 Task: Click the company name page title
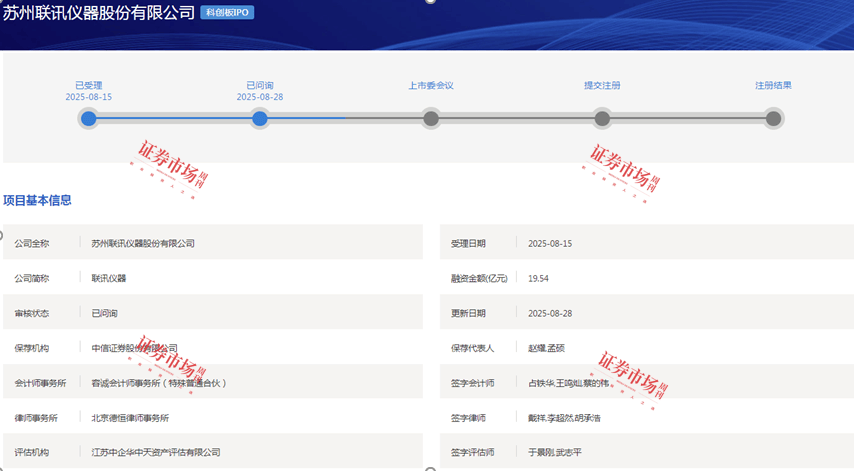(x=98, y=13)
